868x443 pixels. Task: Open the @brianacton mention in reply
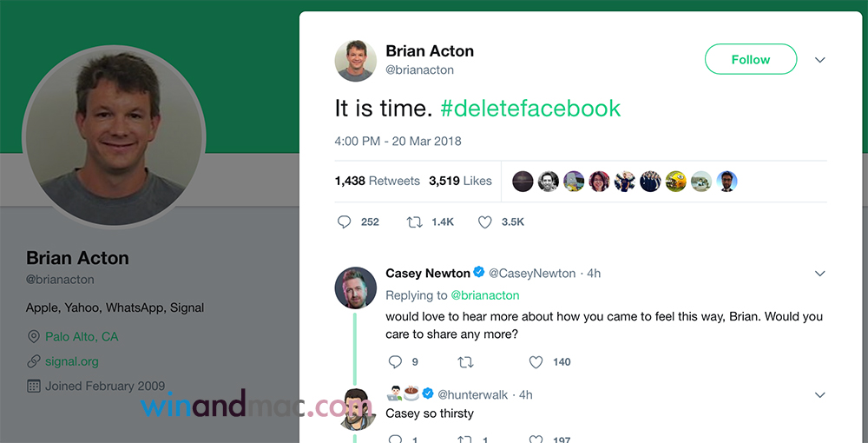coord(485,295)
